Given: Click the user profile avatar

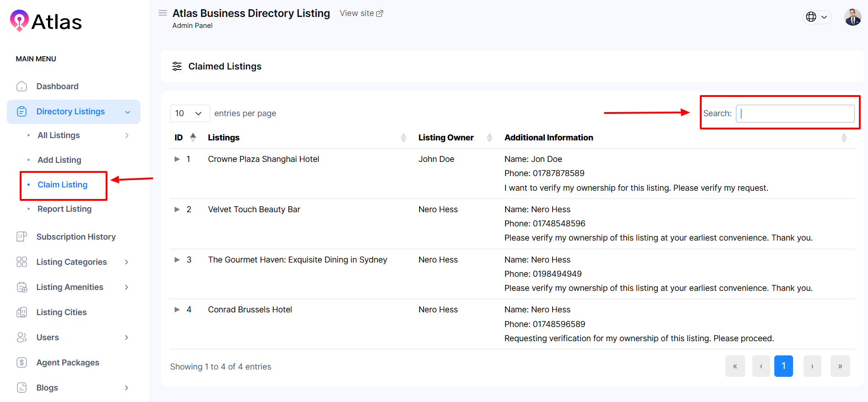Looking at the screenshot, I should click(852, 17).
